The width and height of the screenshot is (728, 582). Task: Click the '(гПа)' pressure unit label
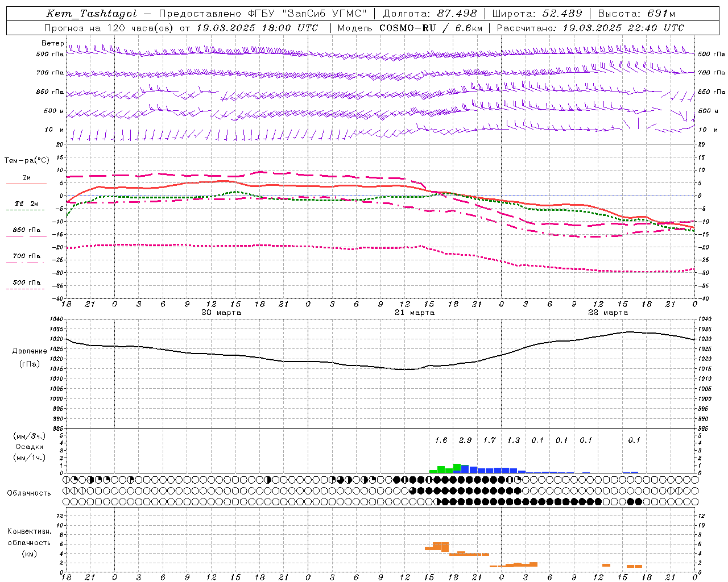(30, 364)
